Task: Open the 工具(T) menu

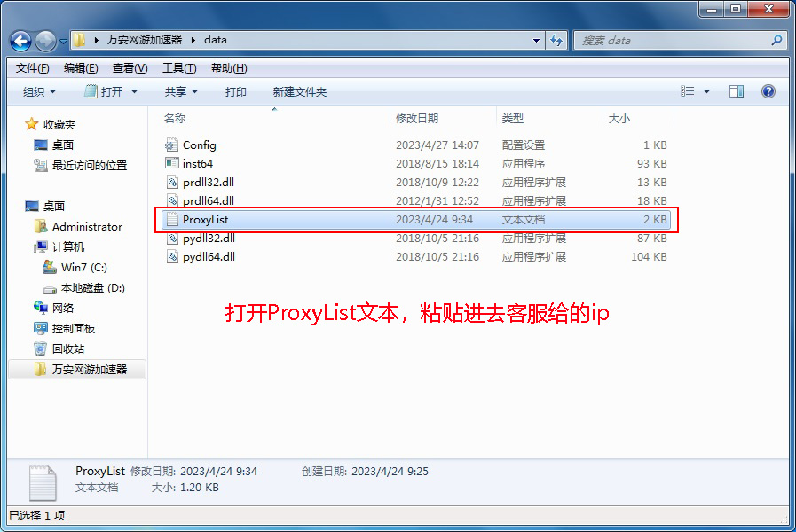Action: click(179, 68)
